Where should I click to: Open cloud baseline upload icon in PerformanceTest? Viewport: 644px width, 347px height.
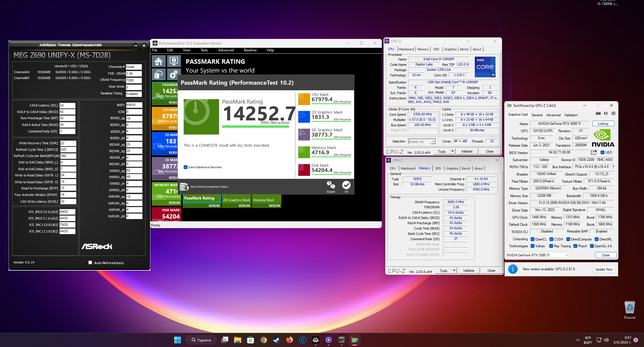point(159,74)
